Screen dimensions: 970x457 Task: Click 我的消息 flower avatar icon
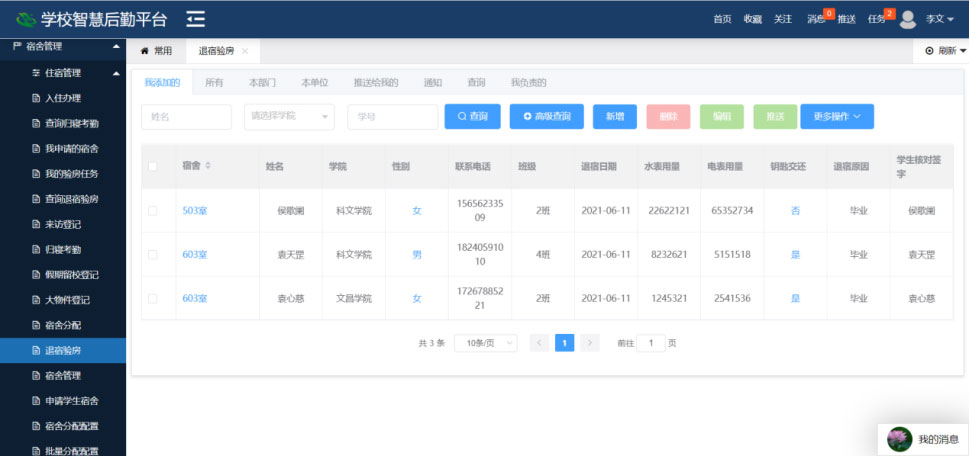click(900, 439)
